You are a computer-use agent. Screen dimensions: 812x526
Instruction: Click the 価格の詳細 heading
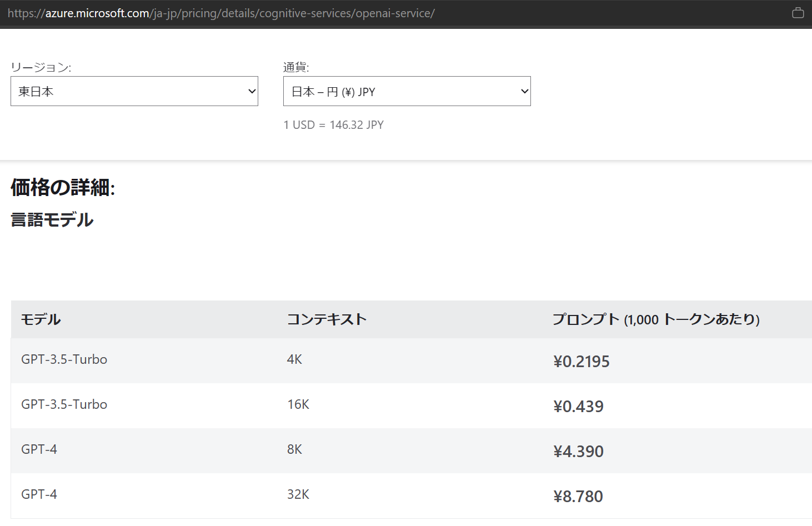click(63, 188)
